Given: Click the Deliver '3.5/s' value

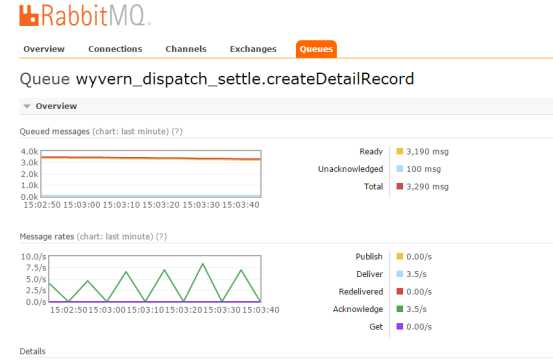Looking at the screenshot, I should (417, 274).
